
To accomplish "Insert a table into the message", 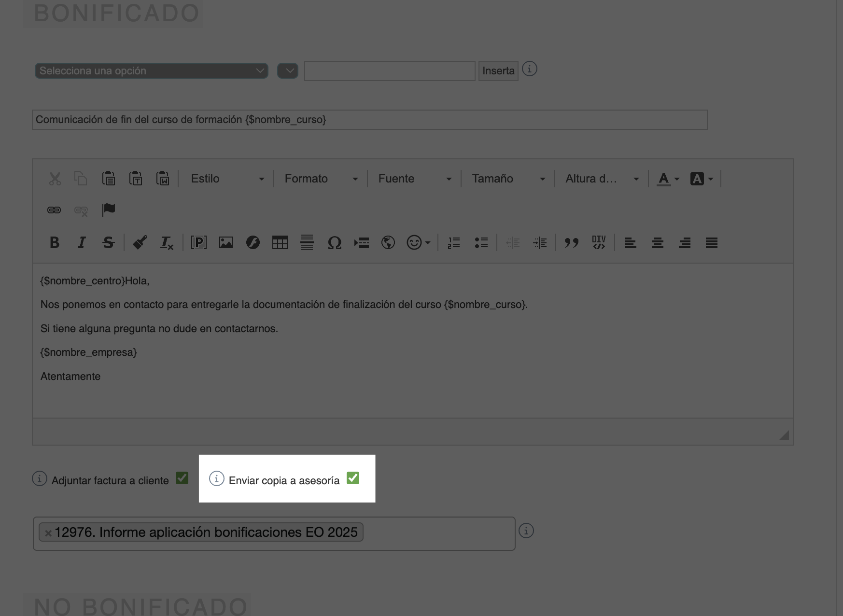I will point(280,242).
